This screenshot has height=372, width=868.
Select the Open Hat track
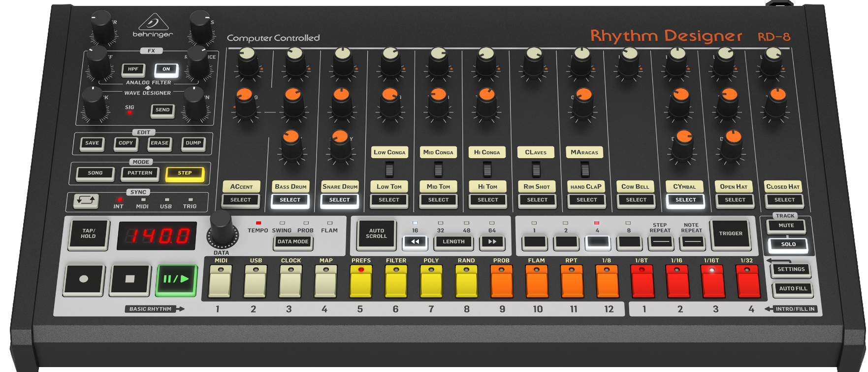coord(735,200)
